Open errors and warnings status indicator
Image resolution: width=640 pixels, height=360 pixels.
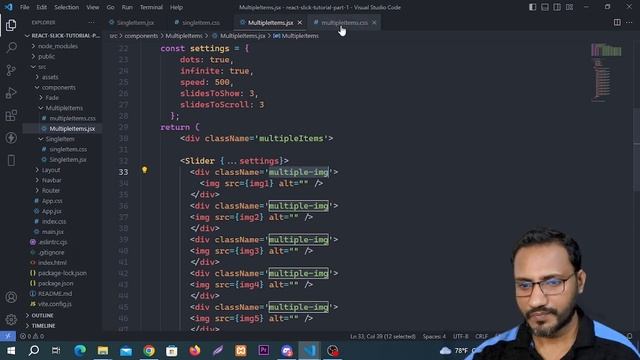click(x=32, y=336)
